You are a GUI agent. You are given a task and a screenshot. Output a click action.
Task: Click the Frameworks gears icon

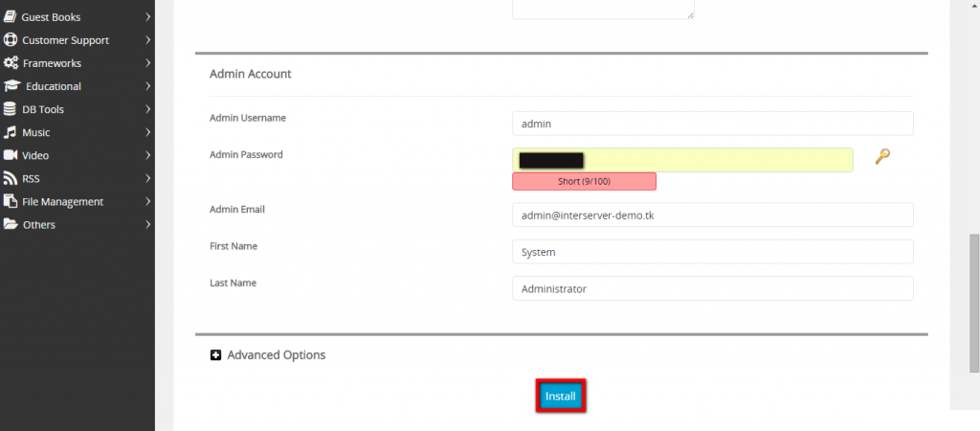click(11, 63)
